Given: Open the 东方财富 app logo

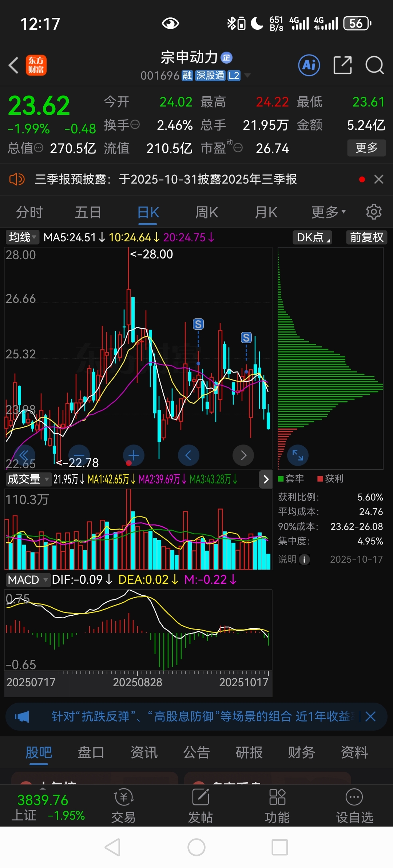Looking at the screenshot, I should [x=36, y=65].
